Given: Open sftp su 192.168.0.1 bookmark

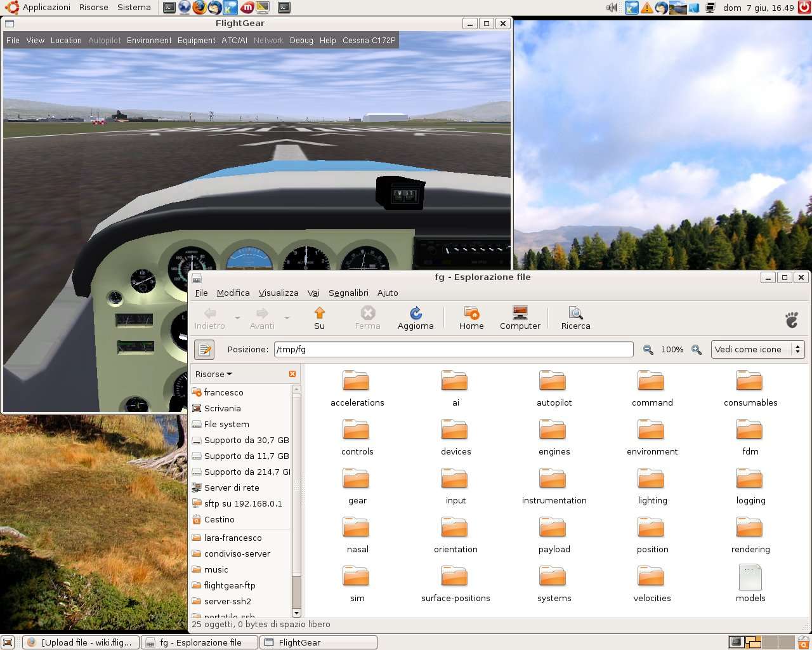Looking at the screenshot, I should (241, 503).
